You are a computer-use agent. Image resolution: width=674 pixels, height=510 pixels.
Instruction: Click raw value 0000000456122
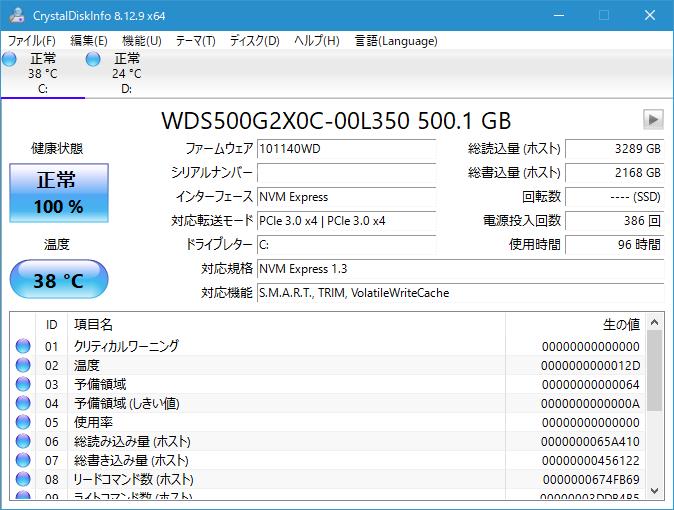pos(591,461)
